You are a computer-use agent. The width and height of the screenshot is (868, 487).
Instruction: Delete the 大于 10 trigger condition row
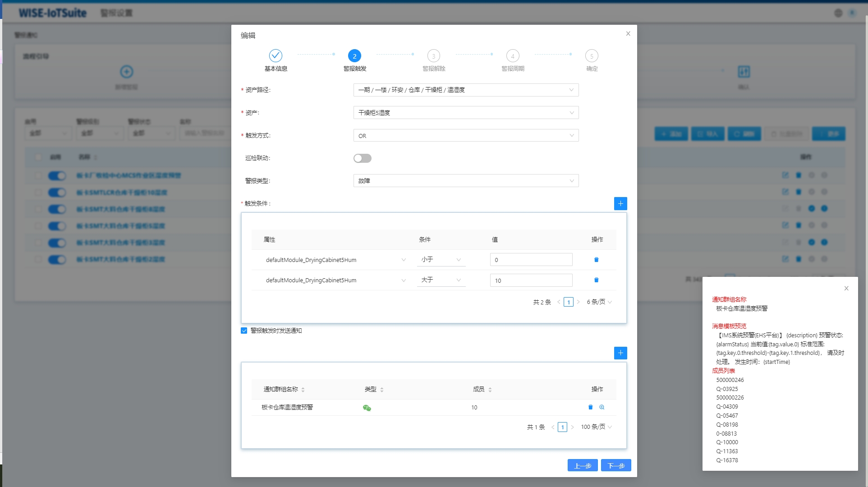click(596, 280)
